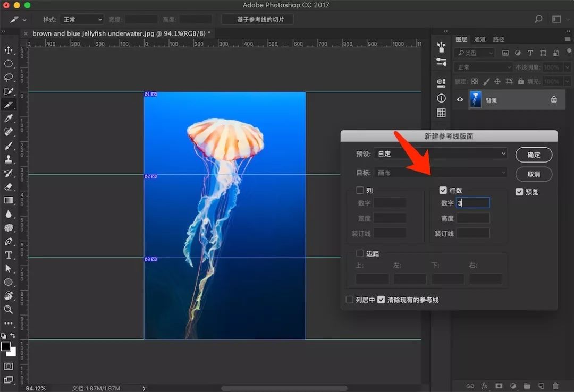
Task: Hide the 背景 layer with eye icon
Action: coord(460,100)
